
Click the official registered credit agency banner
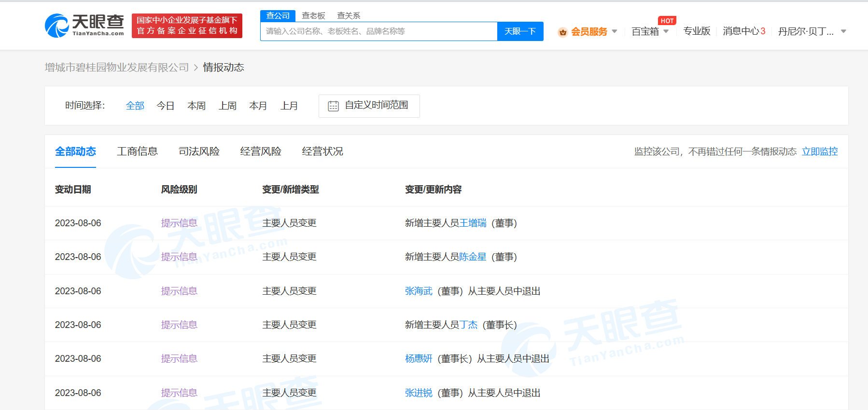coord(187,26)
